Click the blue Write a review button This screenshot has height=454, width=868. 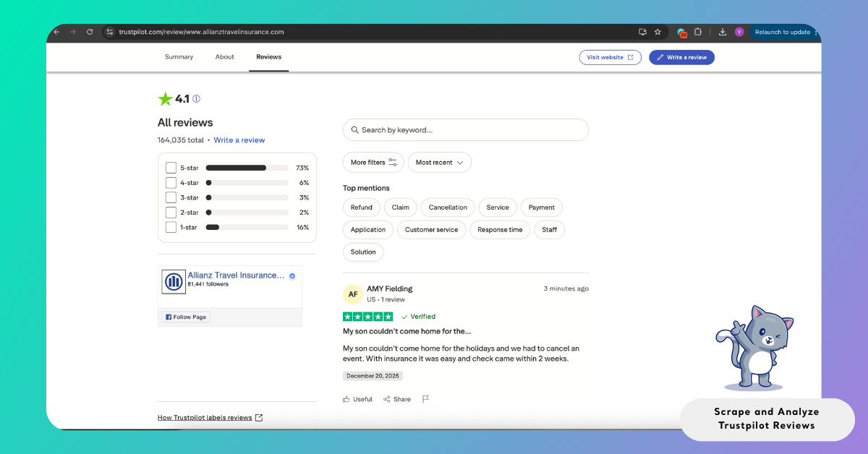681,57
